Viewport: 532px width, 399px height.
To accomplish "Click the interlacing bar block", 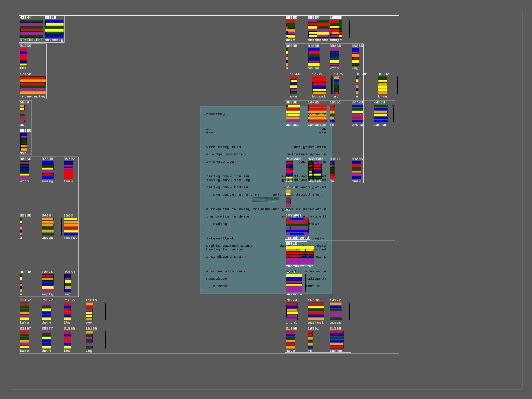I will click(33, 85).
